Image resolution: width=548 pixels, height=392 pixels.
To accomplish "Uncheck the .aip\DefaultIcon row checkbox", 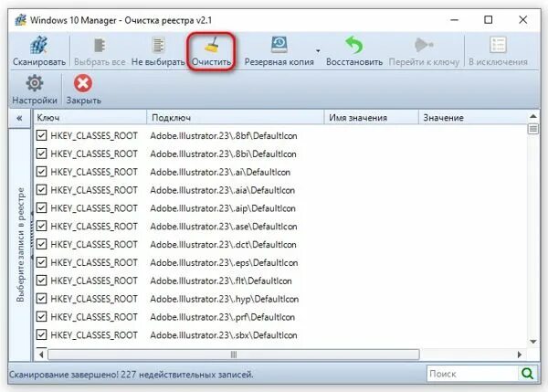I will coord(41,208).
